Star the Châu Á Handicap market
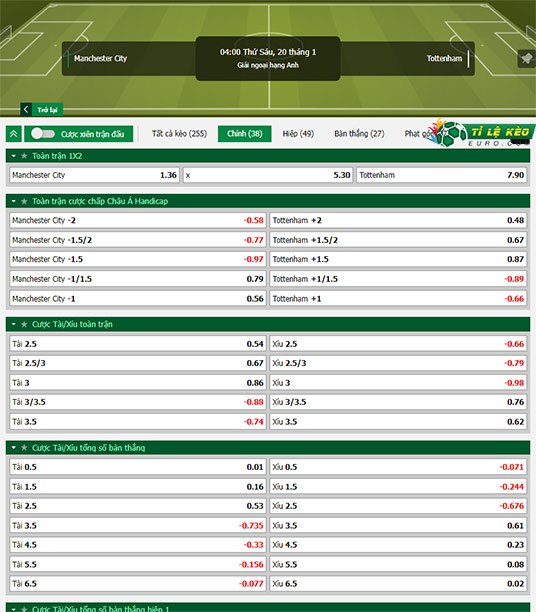Screen dimensions: 536x612 pos(24,201)
